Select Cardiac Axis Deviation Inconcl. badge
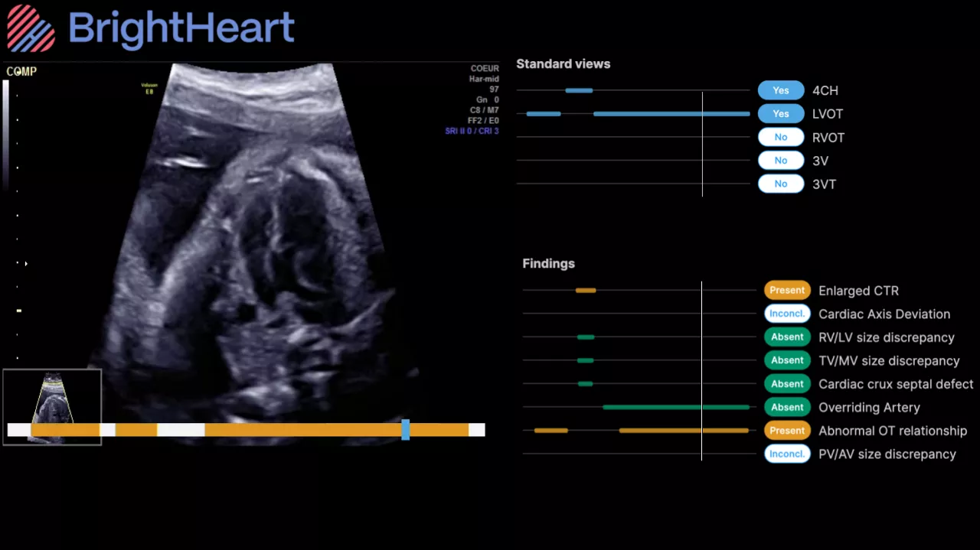 [x=787, y=314]
